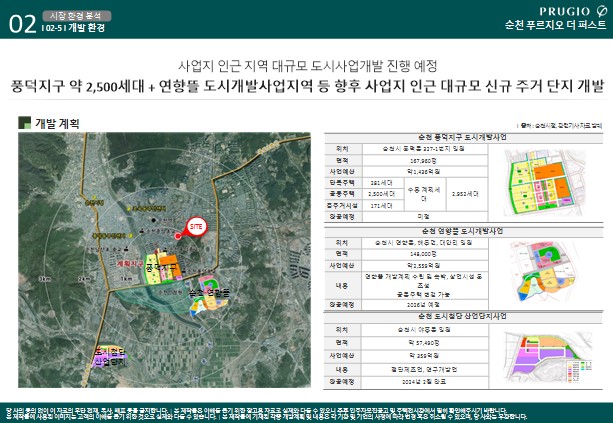613x423 pixels.
Task: Click the source note above the tables
Action: [560, 126]
